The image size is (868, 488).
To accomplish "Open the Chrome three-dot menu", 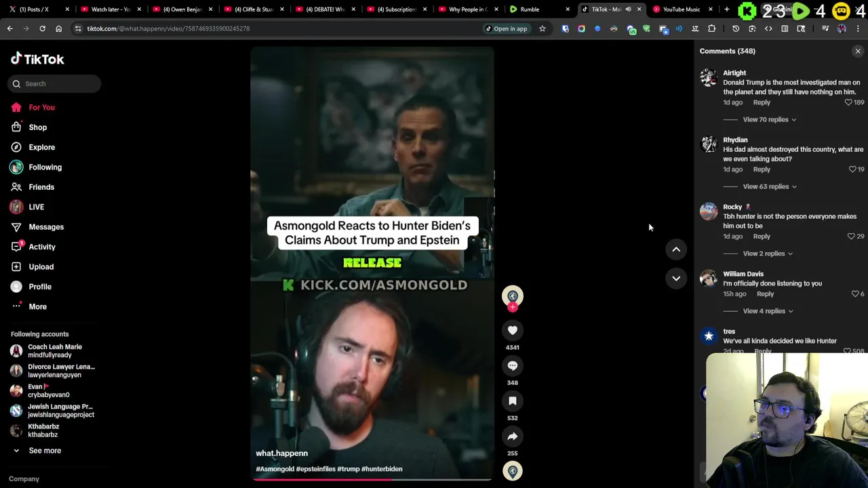I will point(858,28).
